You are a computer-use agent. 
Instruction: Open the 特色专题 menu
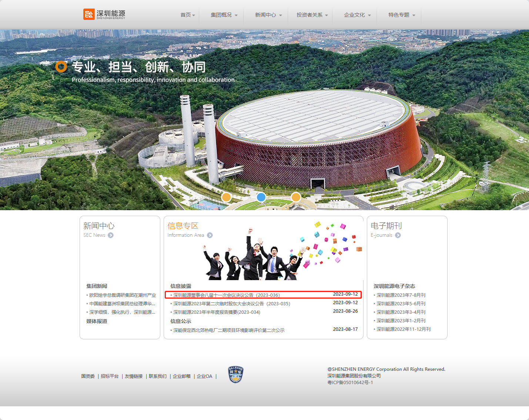(399, 15)
